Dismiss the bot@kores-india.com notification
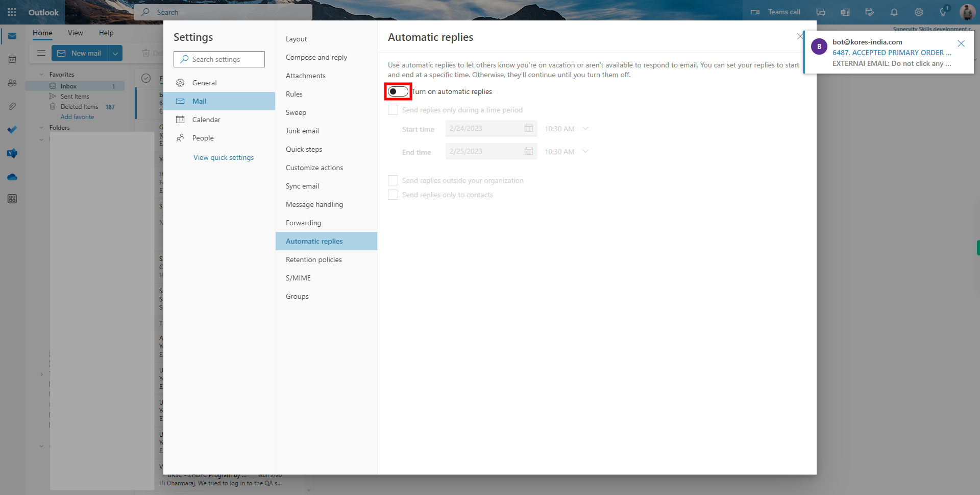The image size is (980, 495). pos(961,43)
